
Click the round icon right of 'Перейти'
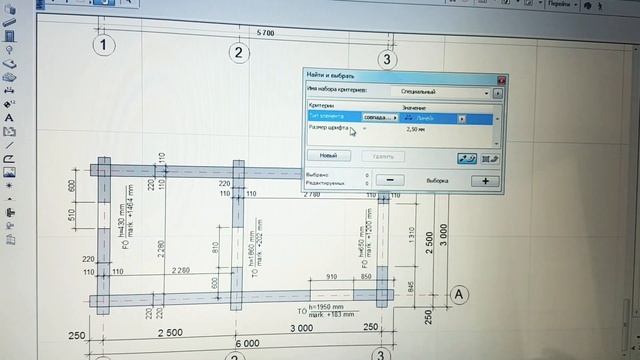[588, 5]
